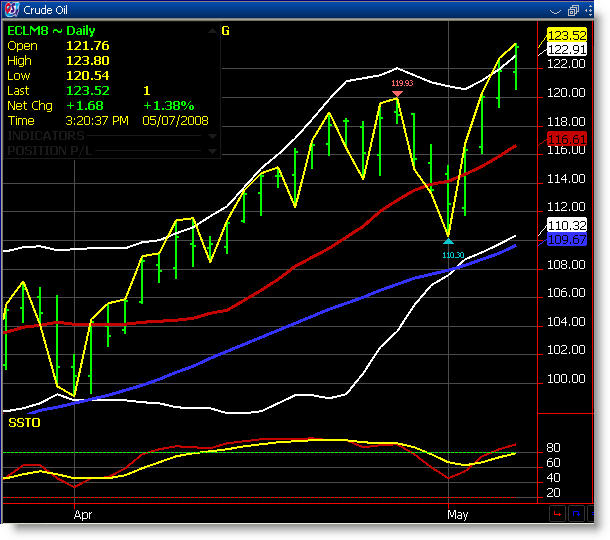Click the Open value 121.76
The height and width of the screenshot is (540, 610).
(x=88, y=46)
